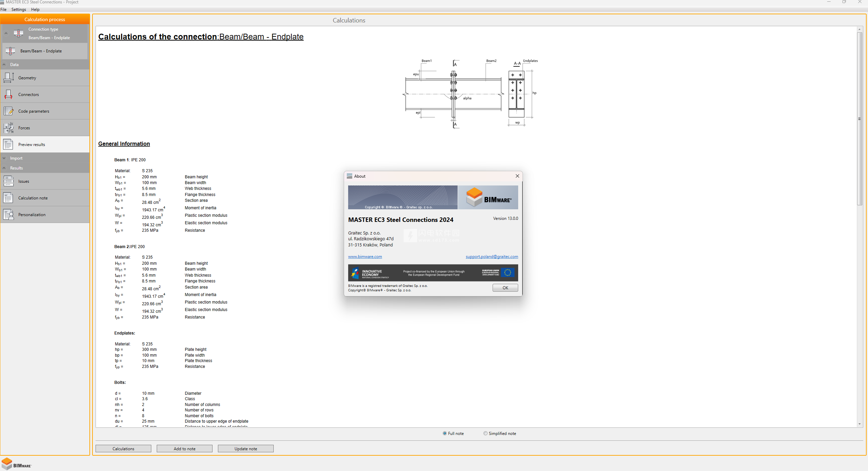
Task: Open the Calculation note page
Action: 45,198
